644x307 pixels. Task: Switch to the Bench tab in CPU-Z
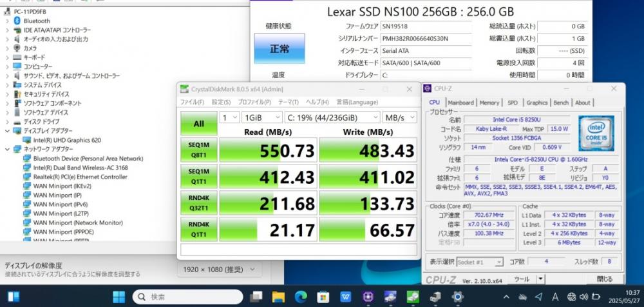561,103
